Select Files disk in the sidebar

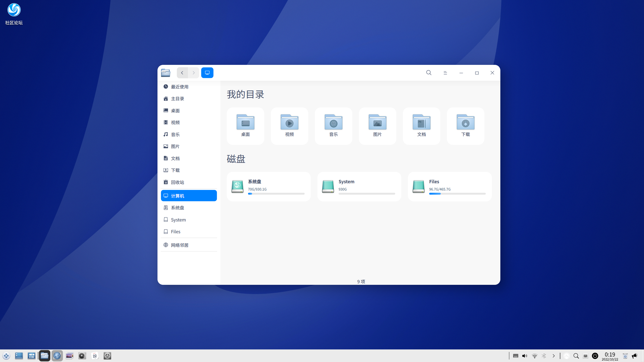(x=176, y=232)
